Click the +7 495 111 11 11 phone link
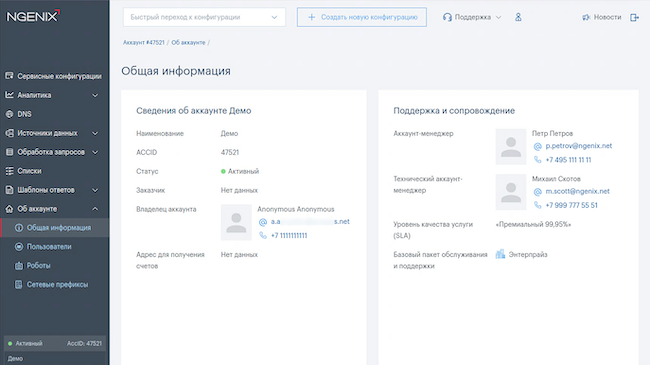The image size is (650, 365). pos(568,160)
